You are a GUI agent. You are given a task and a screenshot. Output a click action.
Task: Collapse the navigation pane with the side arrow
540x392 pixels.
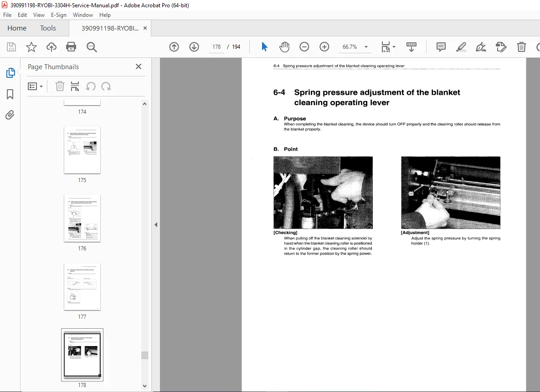click(156, 225)
